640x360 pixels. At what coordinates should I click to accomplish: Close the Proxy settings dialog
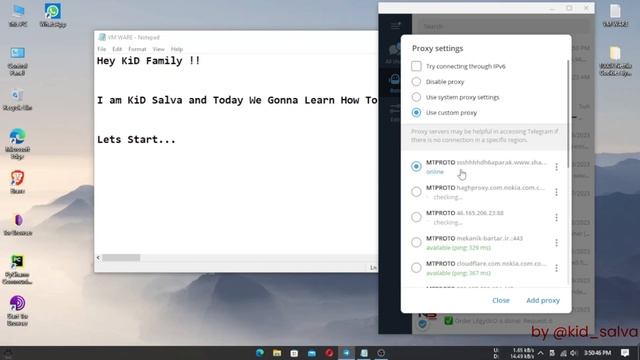[501, 300]
